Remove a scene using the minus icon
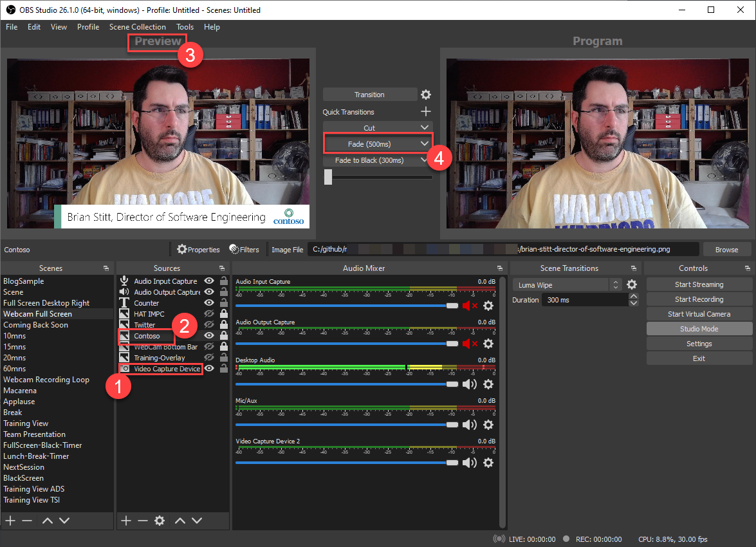 [29, 521]
